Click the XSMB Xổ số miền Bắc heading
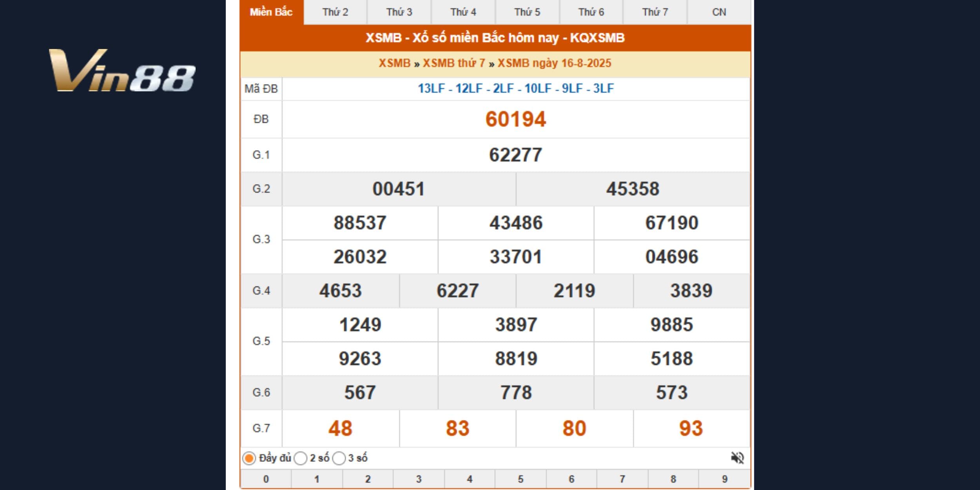The image size is (980, 490). tap(495, 38)
